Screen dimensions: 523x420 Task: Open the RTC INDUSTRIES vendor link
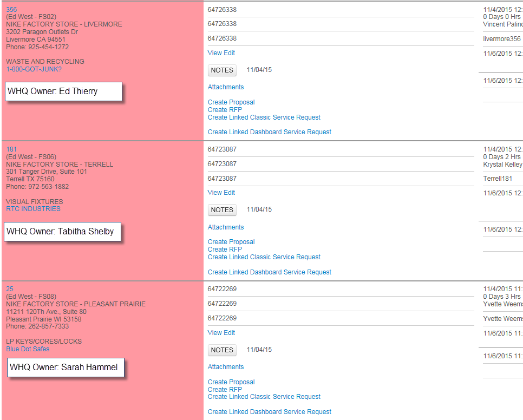click(34, 209)
